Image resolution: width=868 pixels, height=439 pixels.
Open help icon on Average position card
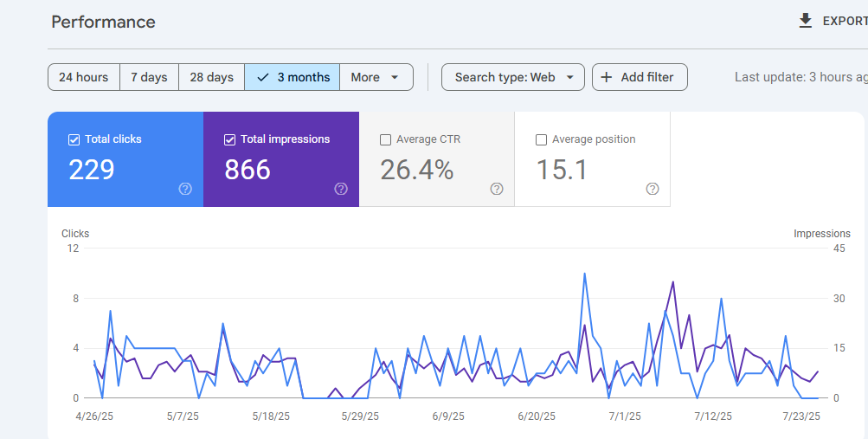click(653, 189)
